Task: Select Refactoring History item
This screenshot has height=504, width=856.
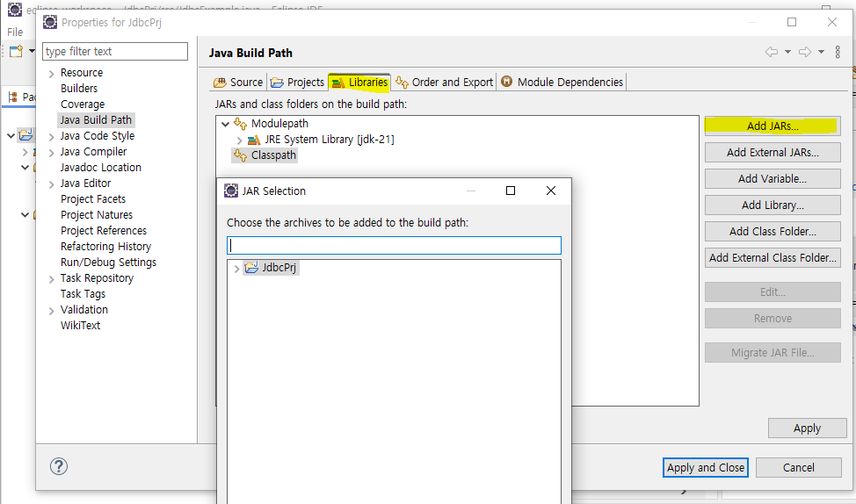Action: [106, 247]
